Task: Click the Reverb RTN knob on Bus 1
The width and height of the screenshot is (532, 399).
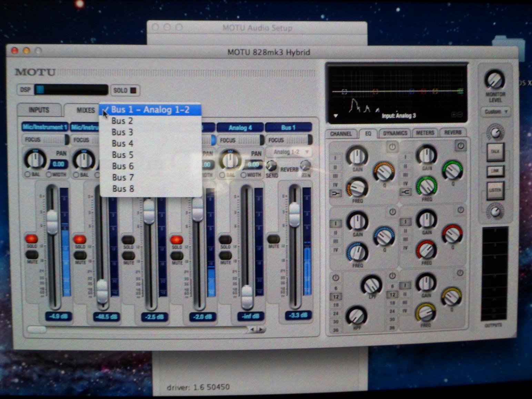Action: point(305,166)
